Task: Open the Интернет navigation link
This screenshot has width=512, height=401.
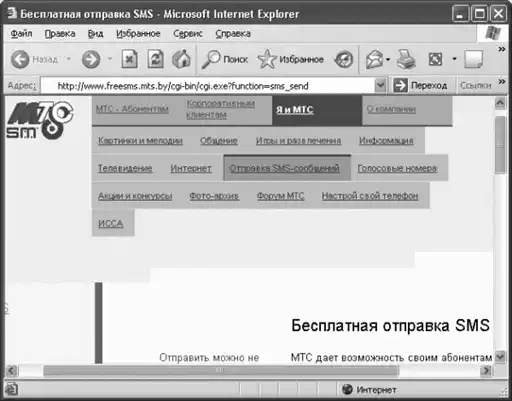Action: 191,168
